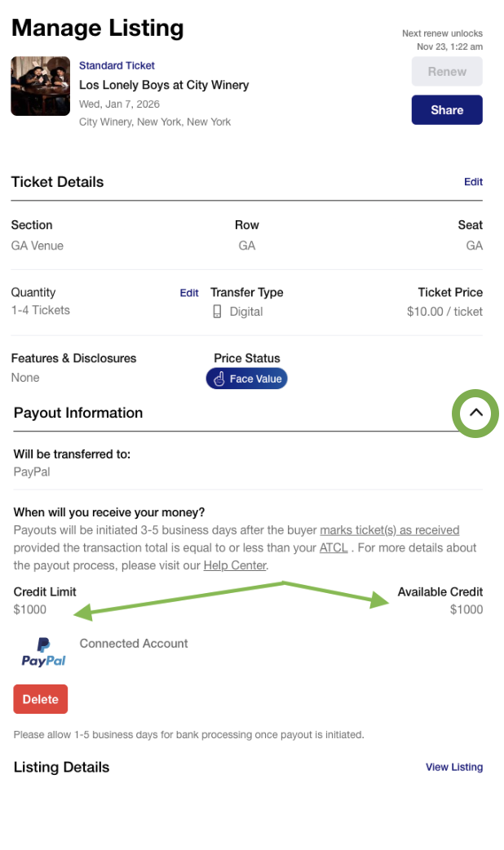Click the Face Value hand icon
This screenshot has height=850, width=504.
pos(219,379)
